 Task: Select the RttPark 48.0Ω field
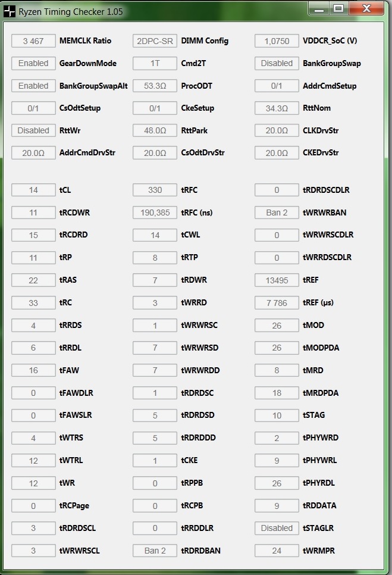pyautogui.click(x=155, y=130)
